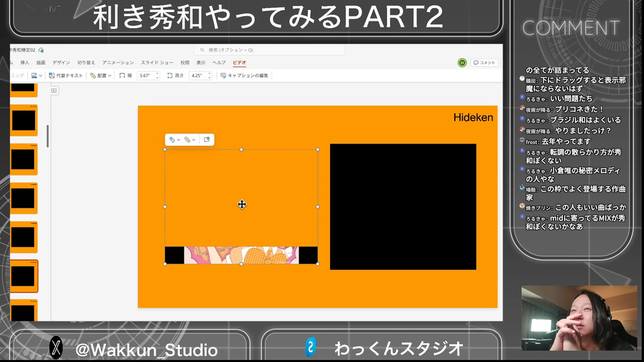Click the slide thumbnail panel scrollbar

click(x=48, y=136)
